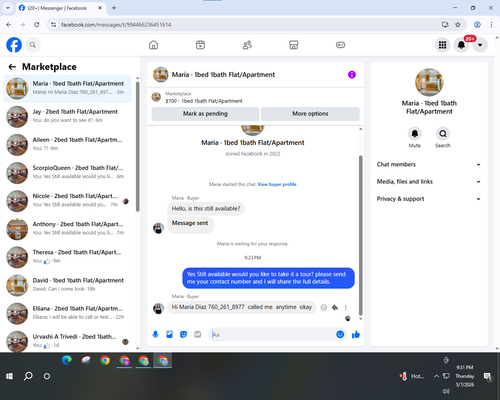Open the $700 1bed 1bath listing link

click(x=204, y=101)
